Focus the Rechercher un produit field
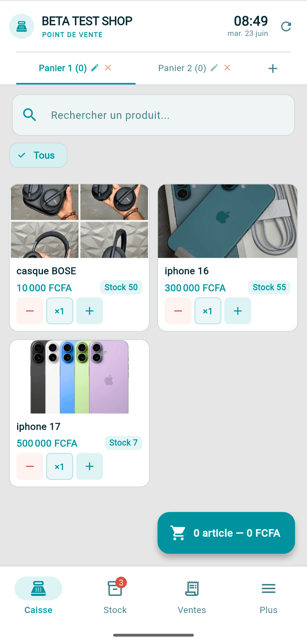Image resolution: width=307 pixels, height=644 pixels. point(153,115)
